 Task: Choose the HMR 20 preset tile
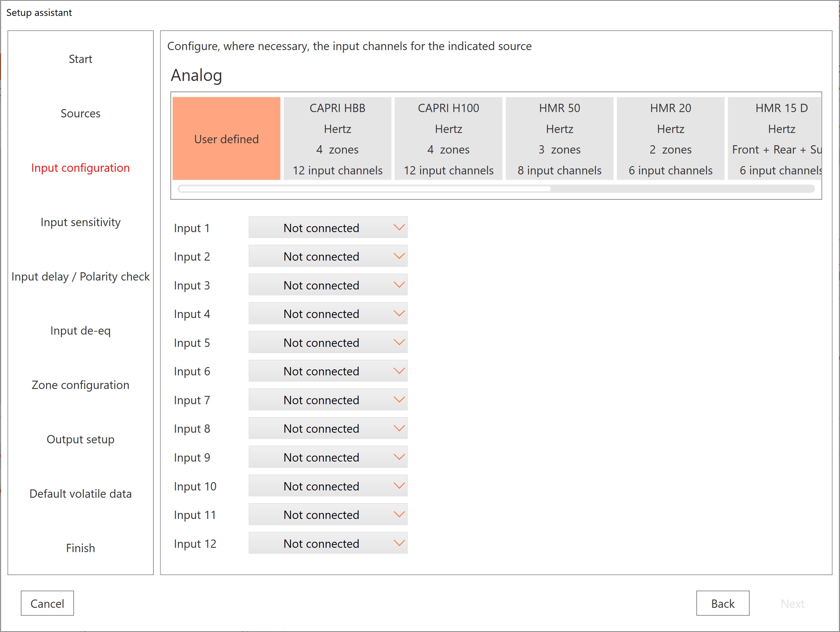[x=670, y=139]
